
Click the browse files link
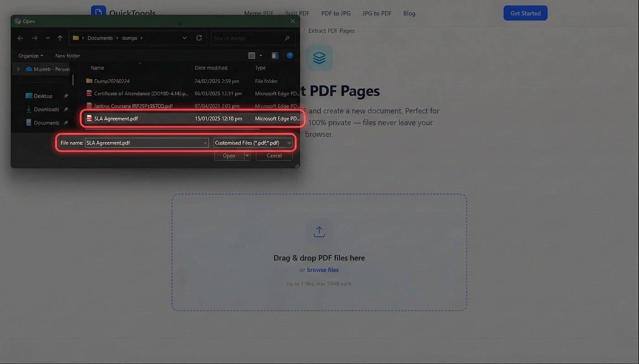pos(323,270)
